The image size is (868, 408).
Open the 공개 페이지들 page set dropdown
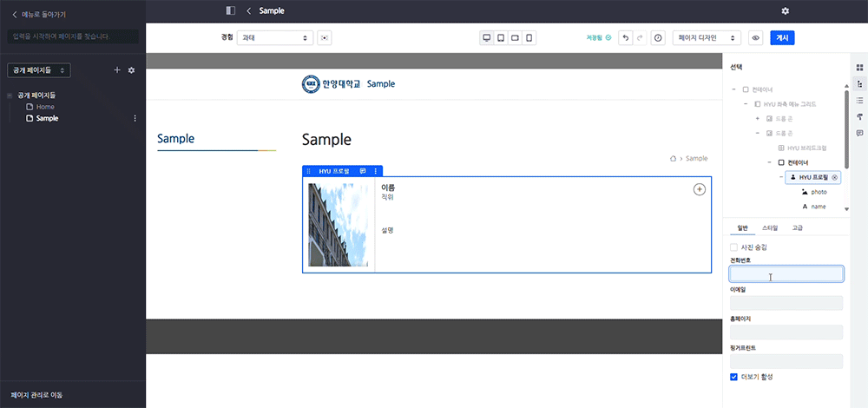click(x=39, y=69)
